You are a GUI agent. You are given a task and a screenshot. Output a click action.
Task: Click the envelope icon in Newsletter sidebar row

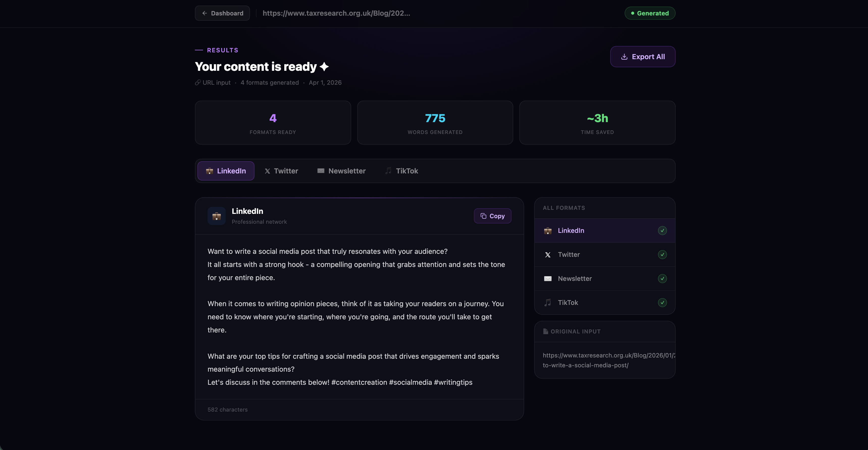[548, 279]
